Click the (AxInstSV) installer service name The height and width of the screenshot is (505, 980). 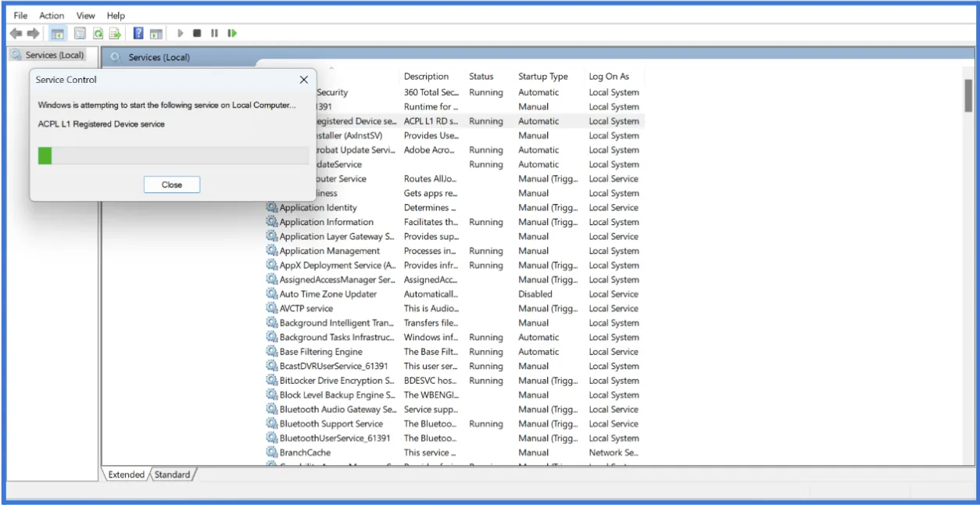[350, 136]
